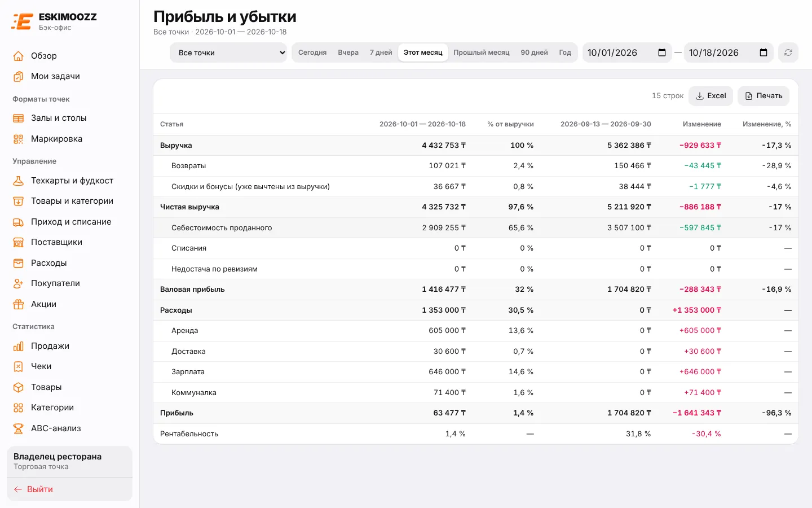Click the Категории grid icon
Screen dimensions: 812x508
tap(19, 408)
